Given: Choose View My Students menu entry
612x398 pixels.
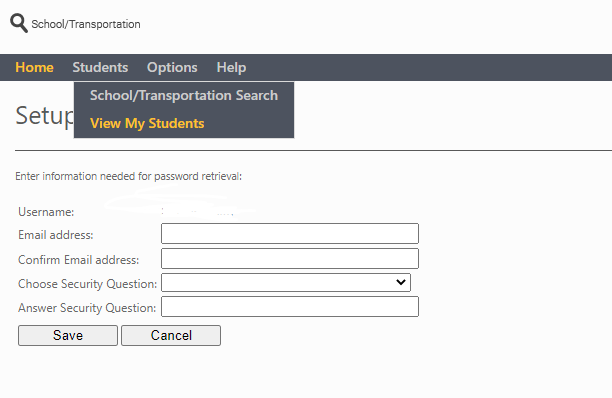Looking at the screenshot, I should tap(147, 124).
